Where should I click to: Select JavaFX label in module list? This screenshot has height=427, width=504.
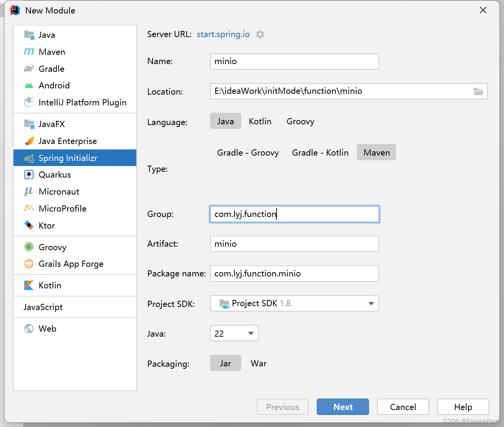click(x=52, y=124)
